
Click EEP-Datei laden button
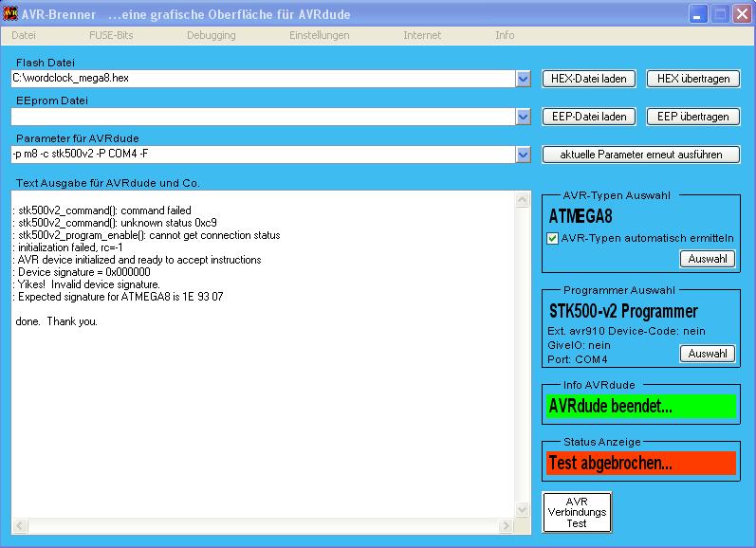[589, 117]
